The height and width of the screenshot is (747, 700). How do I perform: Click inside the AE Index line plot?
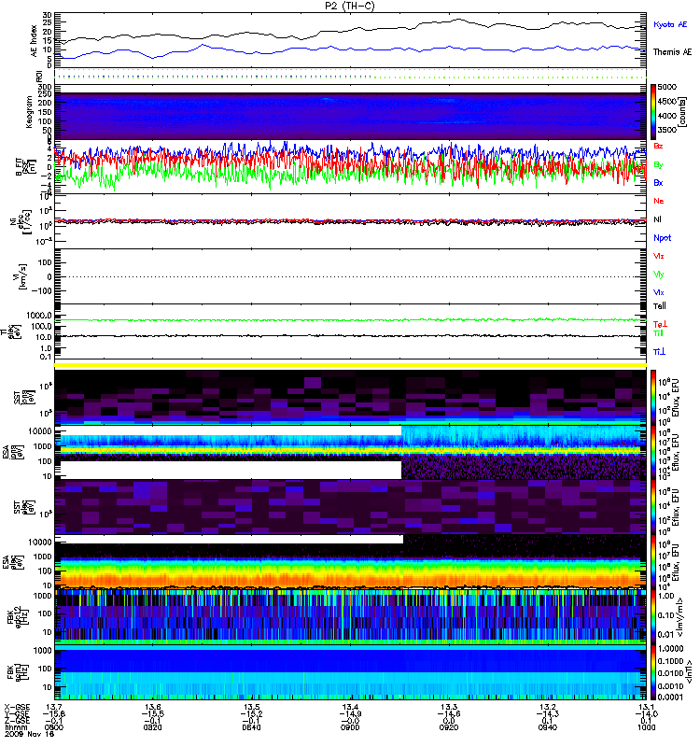click(x=350, y=40)
